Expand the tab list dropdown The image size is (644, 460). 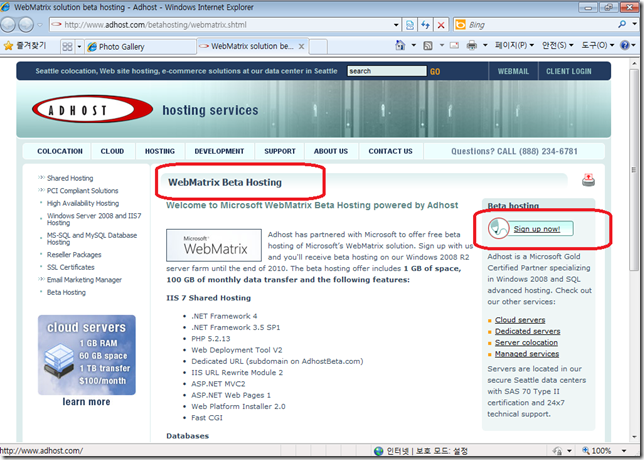click(79, 46)
